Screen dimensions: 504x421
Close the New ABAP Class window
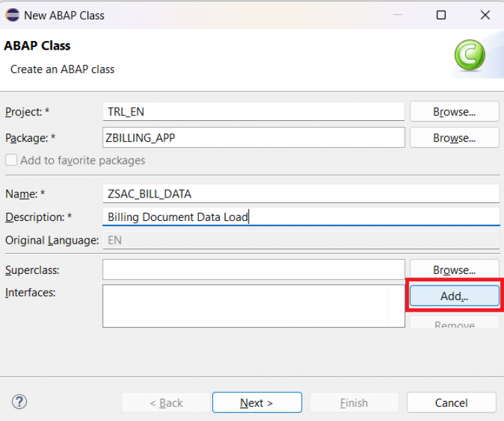click(485, 15)
